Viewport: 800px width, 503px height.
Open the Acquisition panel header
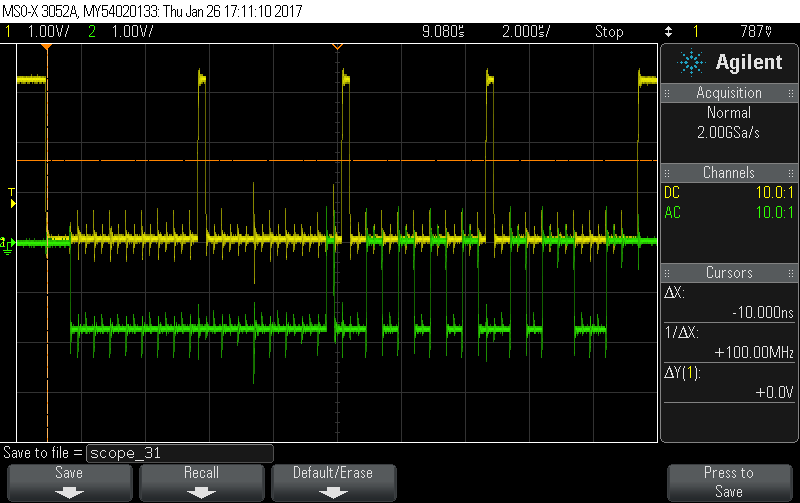pos(729,93)
